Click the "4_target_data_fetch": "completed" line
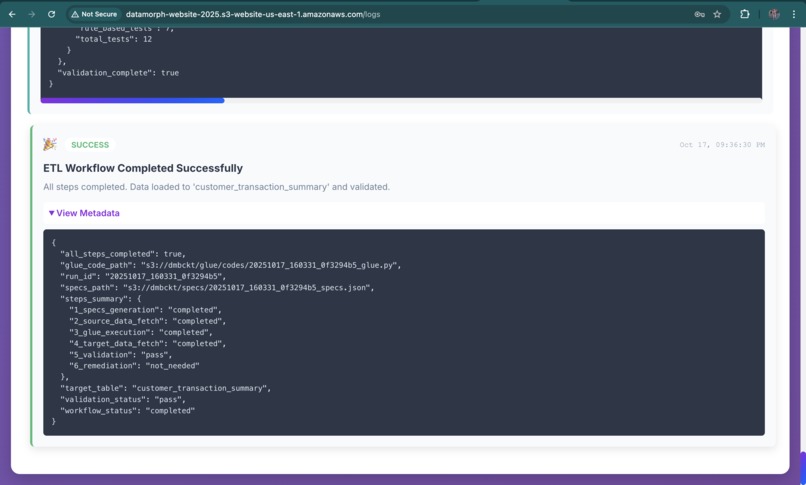The height and width of the screenshot is (485, 806). pos(148,344)
